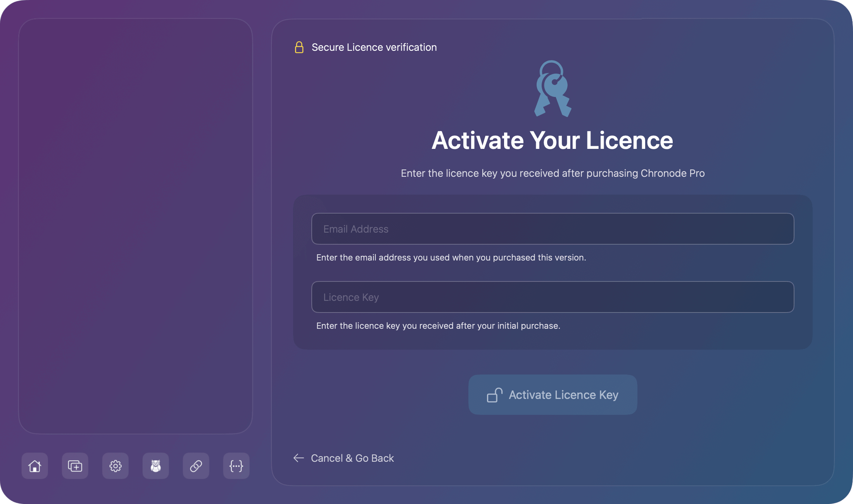
Task: Click the Home icon in the bottom dock
Action: tap(35, 466)
